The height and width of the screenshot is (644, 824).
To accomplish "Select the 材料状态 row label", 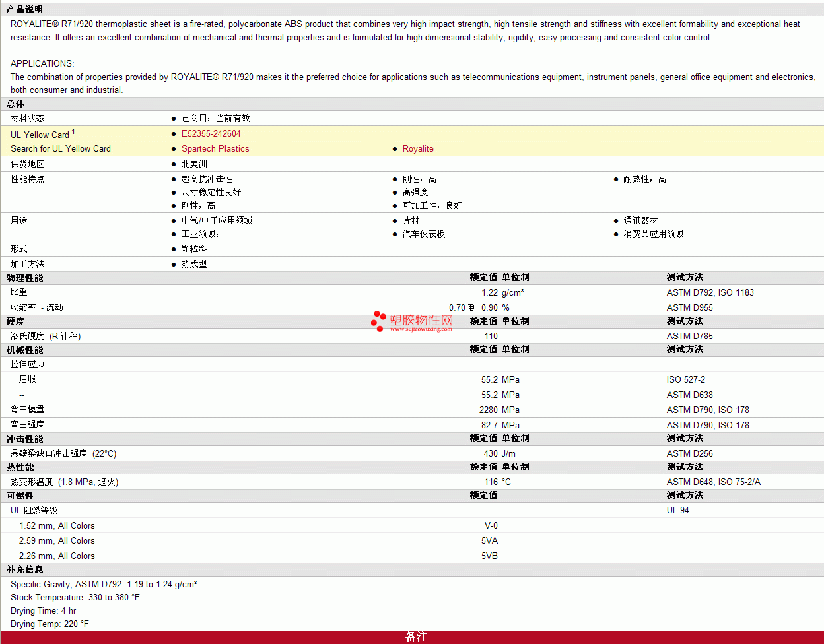I will pos(28,118).
